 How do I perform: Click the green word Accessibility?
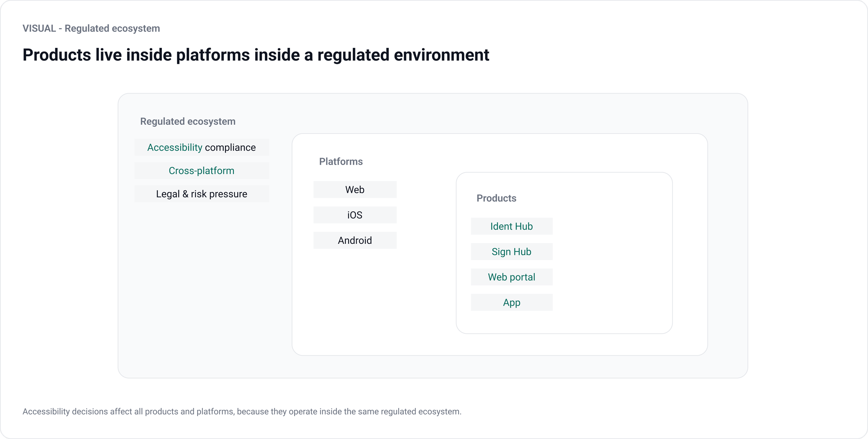(174, 147)
